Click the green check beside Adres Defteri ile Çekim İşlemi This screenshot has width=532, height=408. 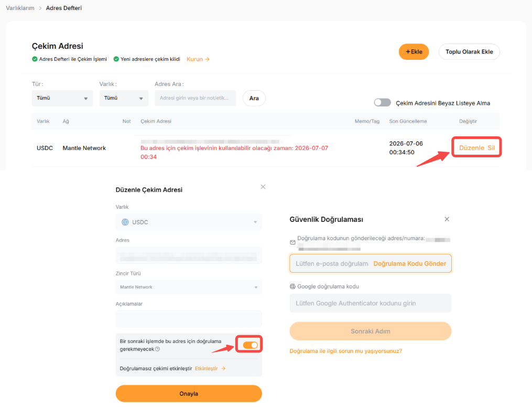35,59
